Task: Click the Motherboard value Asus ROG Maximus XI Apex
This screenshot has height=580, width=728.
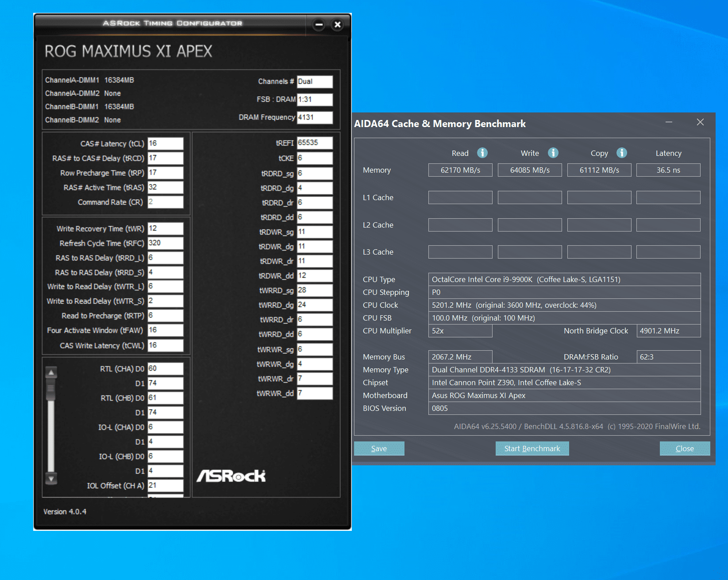Action: click(x=564, y=395)
